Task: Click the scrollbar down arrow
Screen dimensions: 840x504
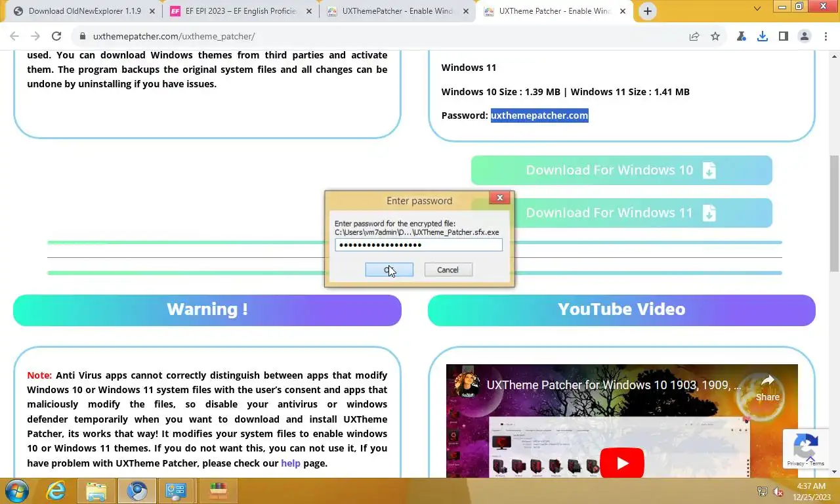Action: click(834, 472)
